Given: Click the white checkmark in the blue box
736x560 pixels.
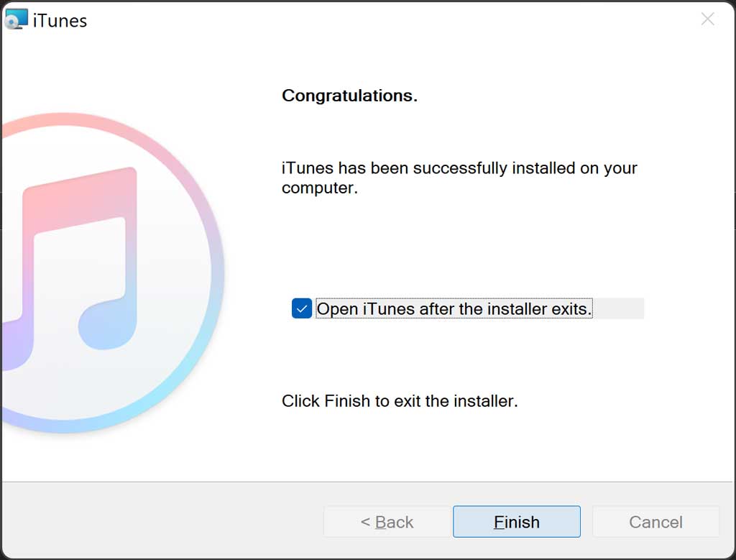Looking at the screenshot, I should pos(302,309).
